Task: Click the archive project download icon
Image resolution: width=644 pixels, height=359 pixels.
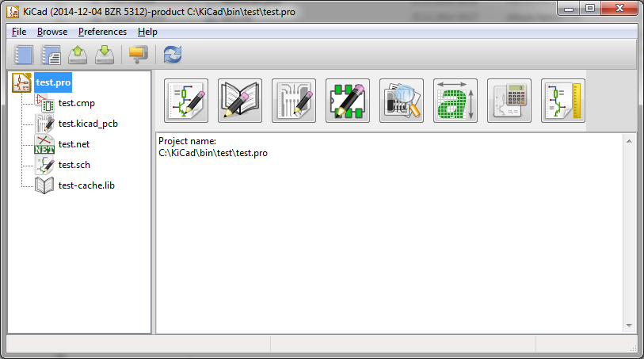Action: [105, 55]
